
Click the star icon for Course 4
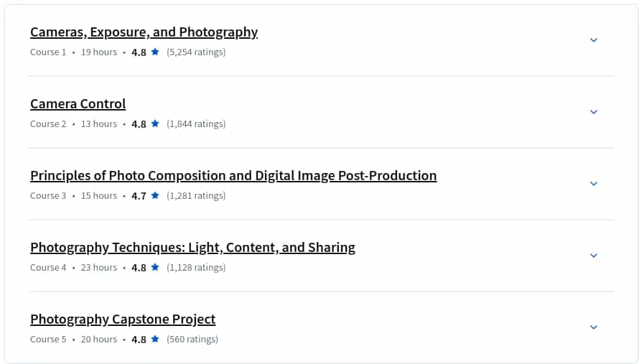click(x=155, y=267)
